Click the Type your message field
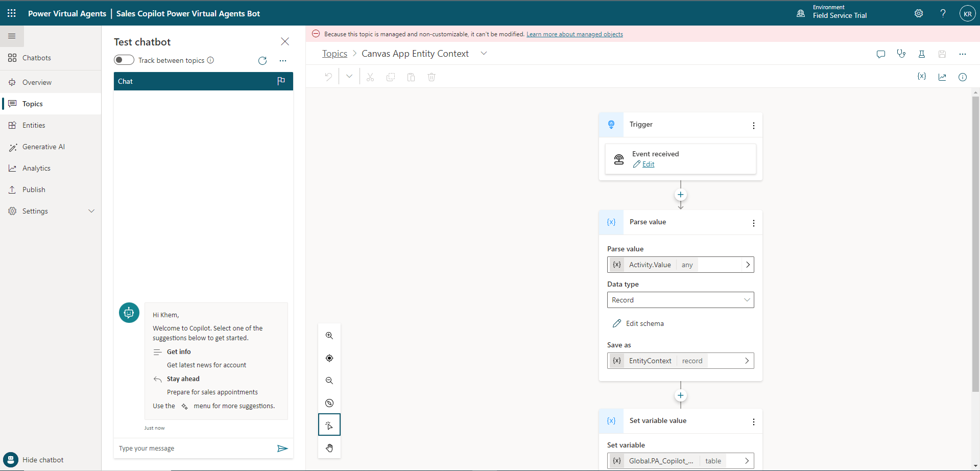 (194, 449)
